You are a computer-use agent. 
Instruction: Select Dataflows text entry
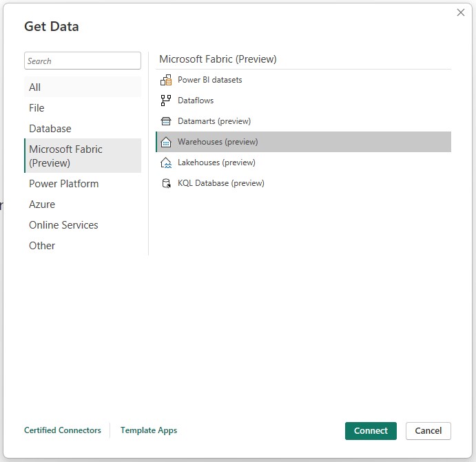[196, 101]
